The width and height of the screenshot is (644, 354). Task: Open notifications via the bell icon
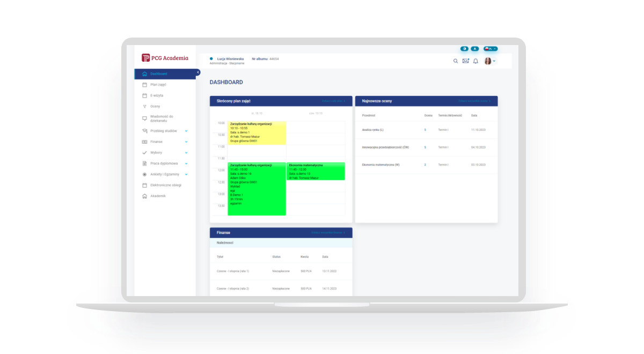click(x=475, y=61)
